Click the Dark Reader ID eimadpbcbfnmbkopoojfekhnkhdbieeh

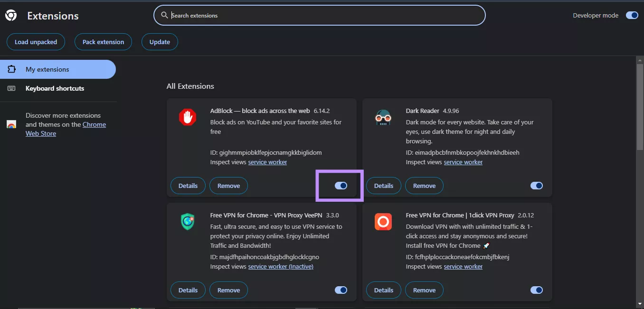(x=463, y=152)
